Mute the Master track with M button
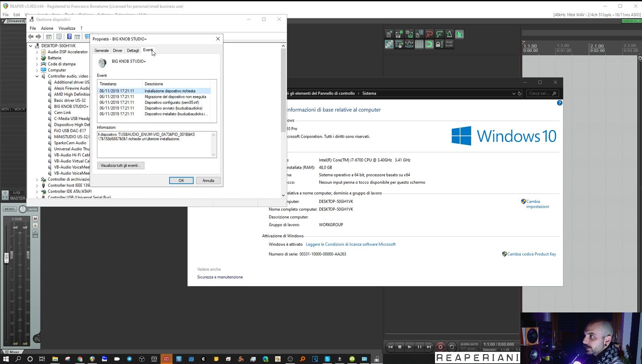Screen dimensions: 642x364 35,219
